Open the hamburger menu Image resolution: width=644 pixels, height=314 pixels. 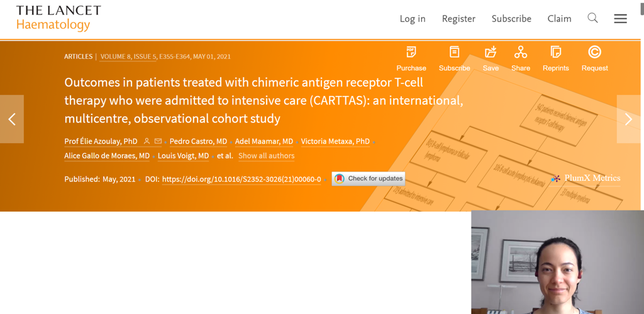click(620, 19)
